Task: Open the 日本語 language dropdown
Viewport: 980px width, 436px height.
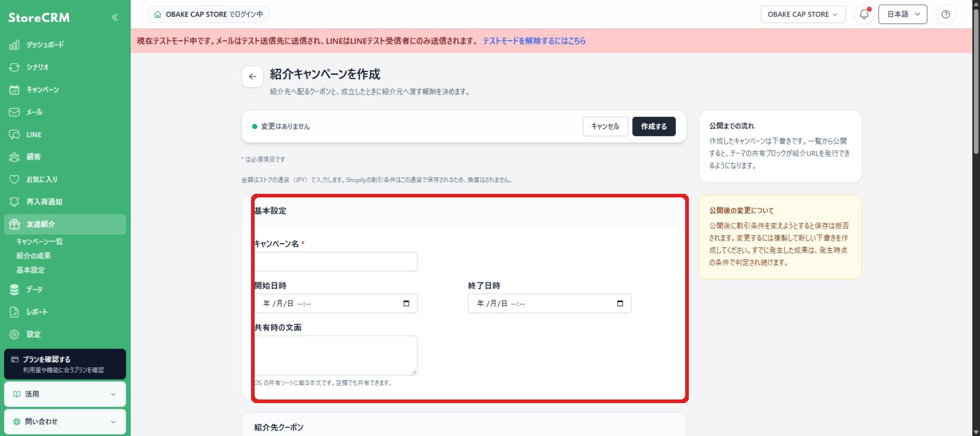Action: [903, 14]
